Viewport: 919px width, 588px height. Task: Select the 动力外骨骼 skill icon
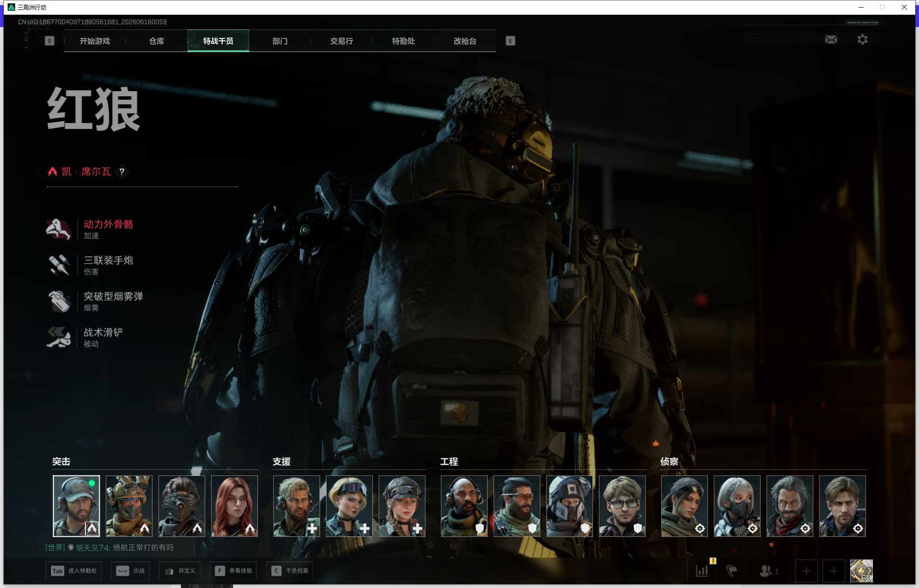pos(59,229)
